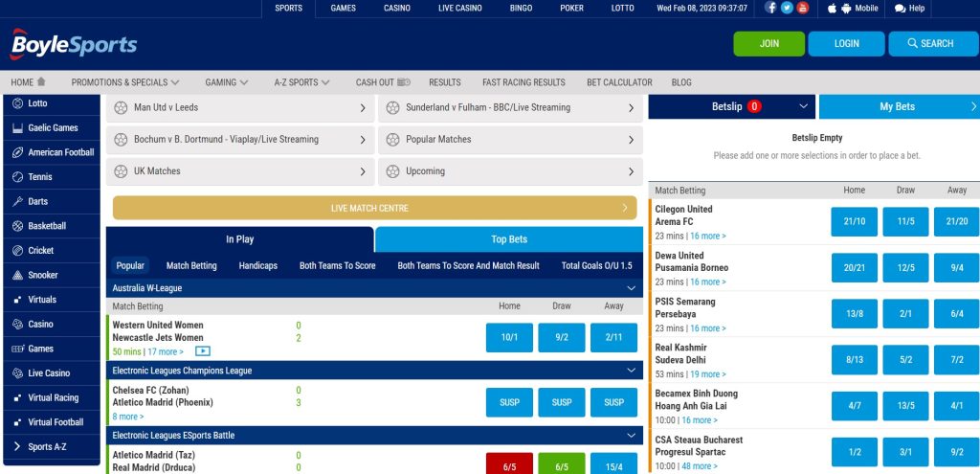
Task: Select the Snooker sidebar icon
Action: pos(17,275)
